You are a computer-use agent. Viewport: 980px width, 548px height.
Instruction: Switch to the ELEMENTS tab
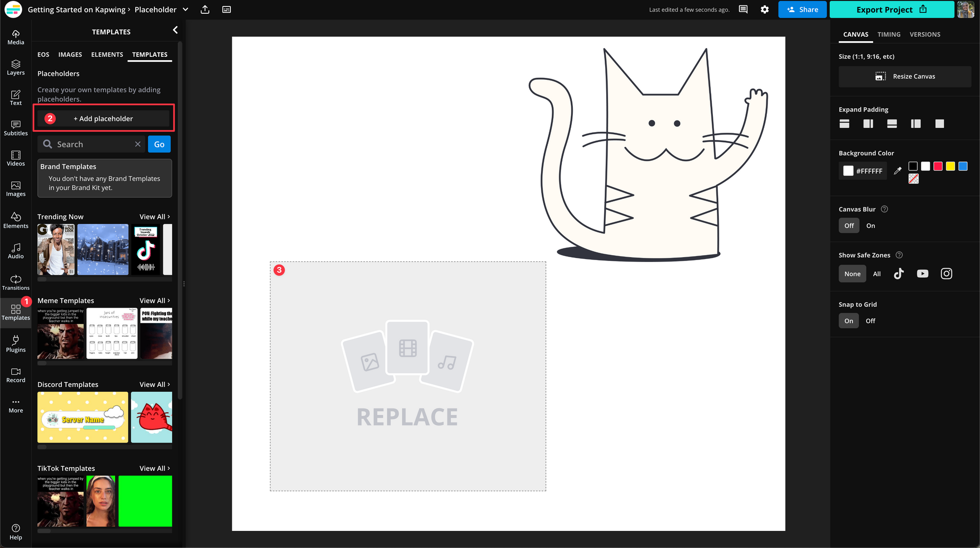(x=107, y=54)
